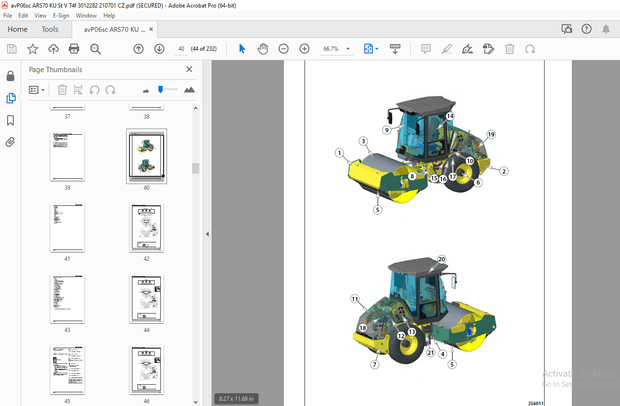Go to previous page arrow
The image size is (620, 406).
click(x=138, y=49)
